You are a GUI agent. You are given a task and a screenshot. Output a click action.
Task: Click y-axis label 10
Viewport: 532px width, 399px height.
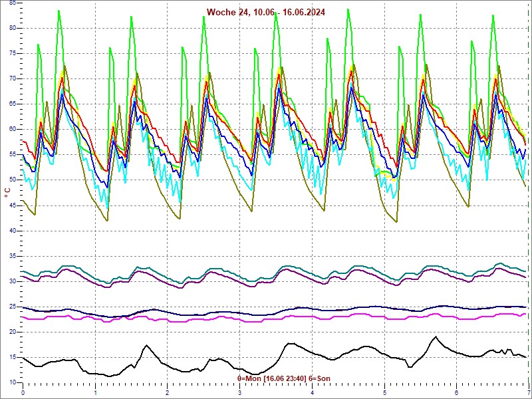[13, 382]
